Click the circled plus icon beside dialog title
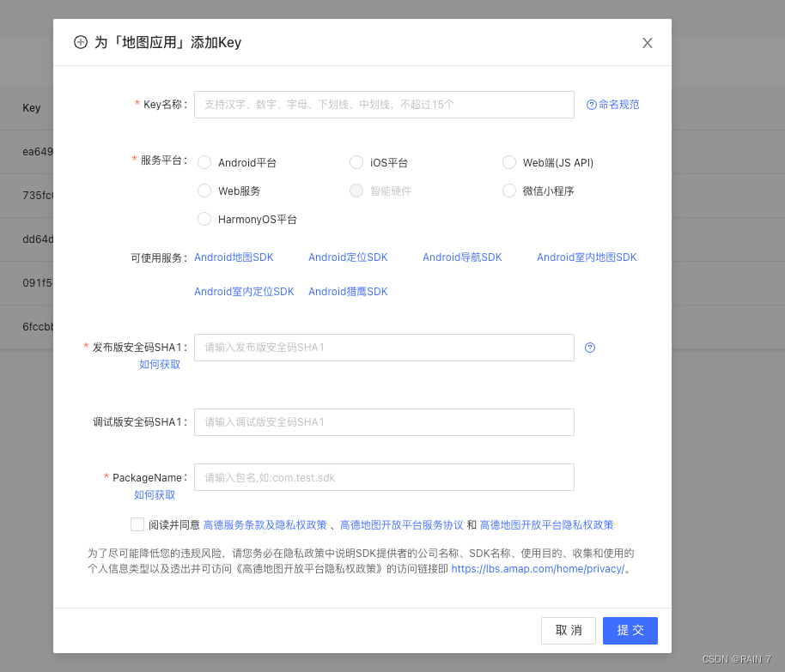Viewport: 785px width, 672px height. tap(81, 41)
